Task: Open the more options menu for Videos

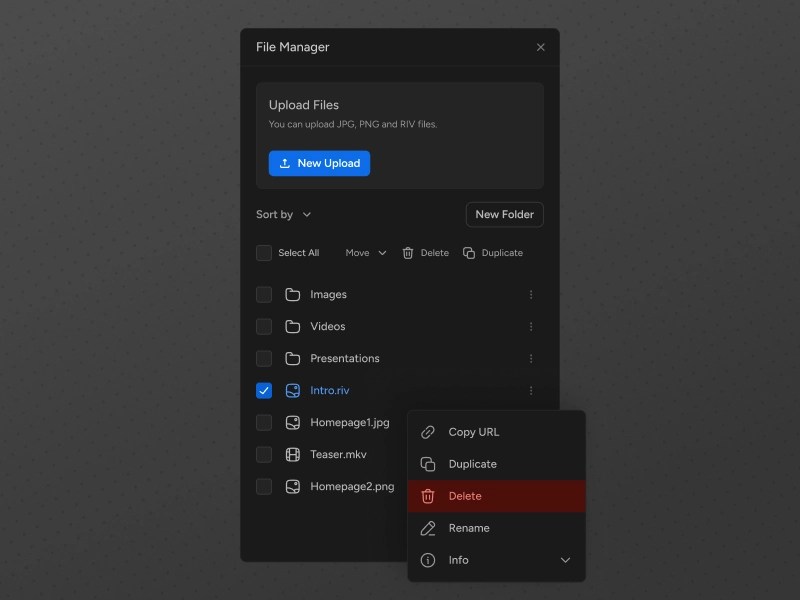Action: click(x=531, y=327)
